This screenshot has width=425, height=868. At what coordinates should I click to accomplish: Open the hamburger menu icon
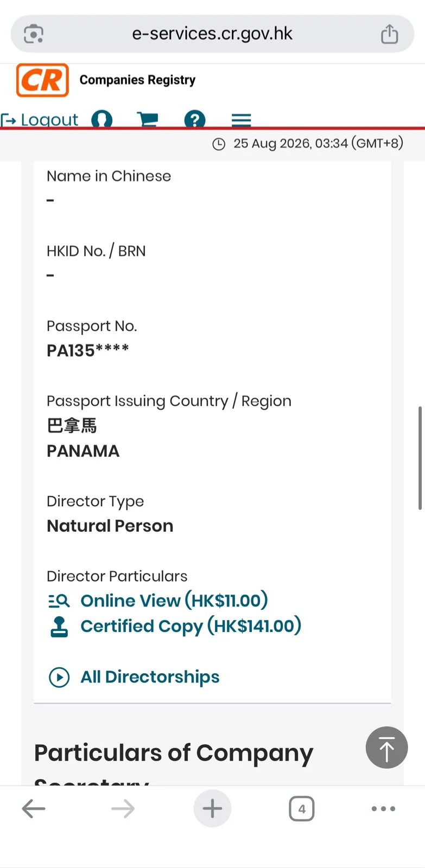[x=241, y=119]
